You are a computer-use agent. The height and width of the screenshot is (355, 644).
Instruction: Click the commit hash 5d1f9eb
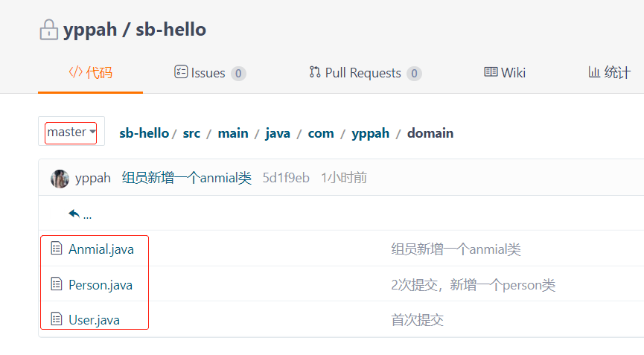click(x=286, y=178)
